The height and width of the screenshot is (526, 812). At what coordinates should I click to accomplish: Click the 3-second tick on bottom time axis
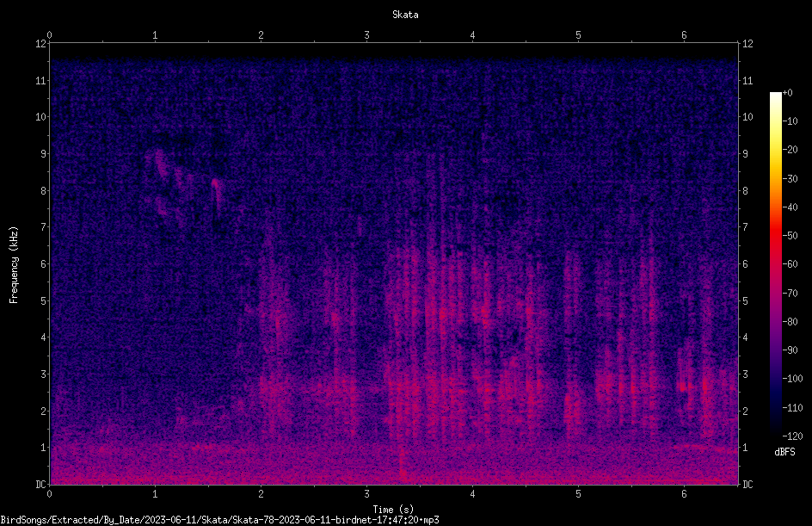pyautogui.click(x=366, y=494)
